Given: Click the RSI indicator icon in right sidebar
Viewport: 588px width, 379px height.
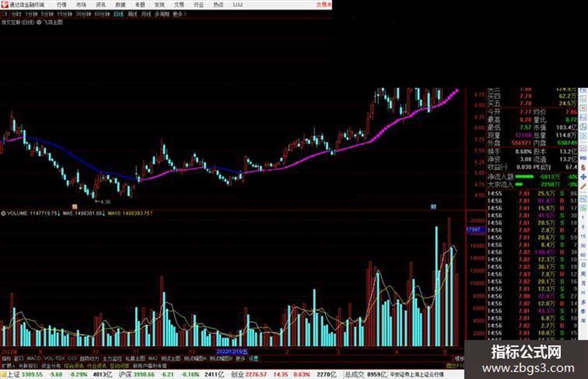Looking at the screenshot, I should click(583, 158).
